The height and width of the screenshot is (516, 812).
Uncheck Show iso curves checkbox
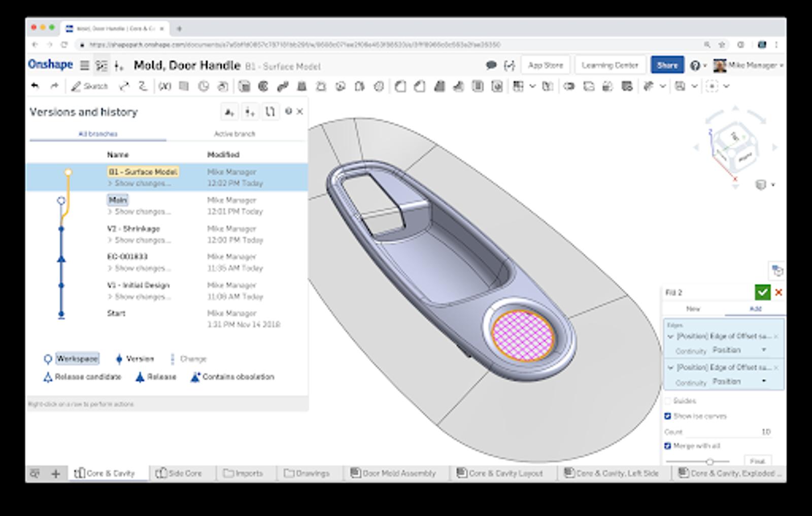tap(668, 416)
